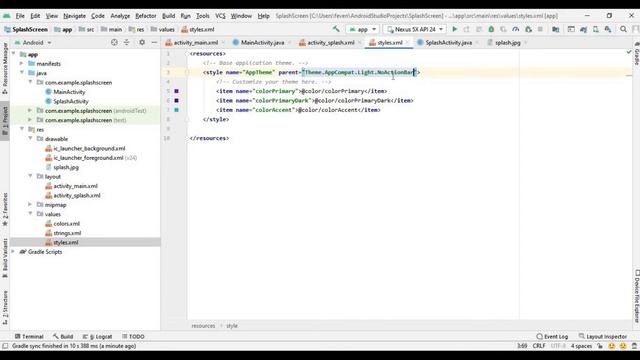640x360 pixels.
Task: Open the Build Variants side tab
Action: click(x=5, y=258)
